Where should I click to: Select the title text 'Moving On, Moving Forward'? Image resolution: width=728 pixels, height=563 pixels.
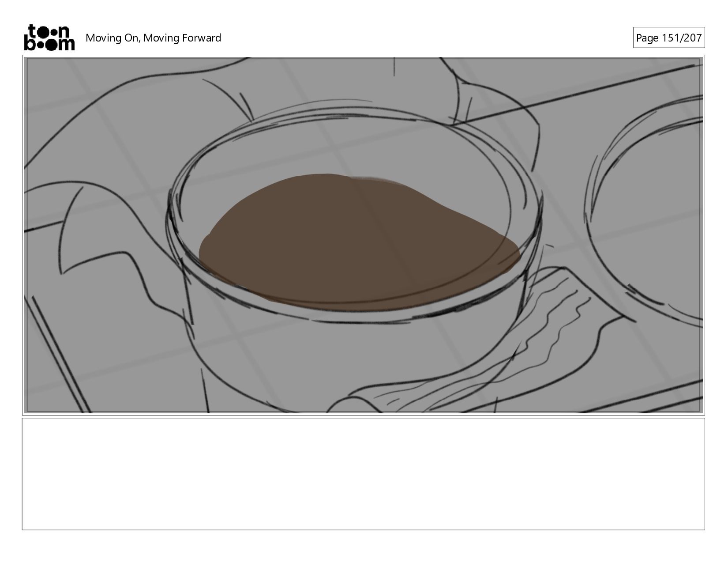pyautogui.click(x=153, y=38)
